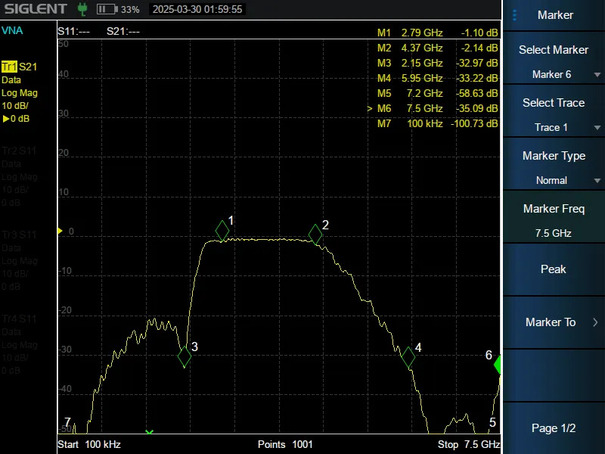This screenshot has height=454, width=605.
Task: Click the S21:--- readout above the grid
Action: click(123, 32)
